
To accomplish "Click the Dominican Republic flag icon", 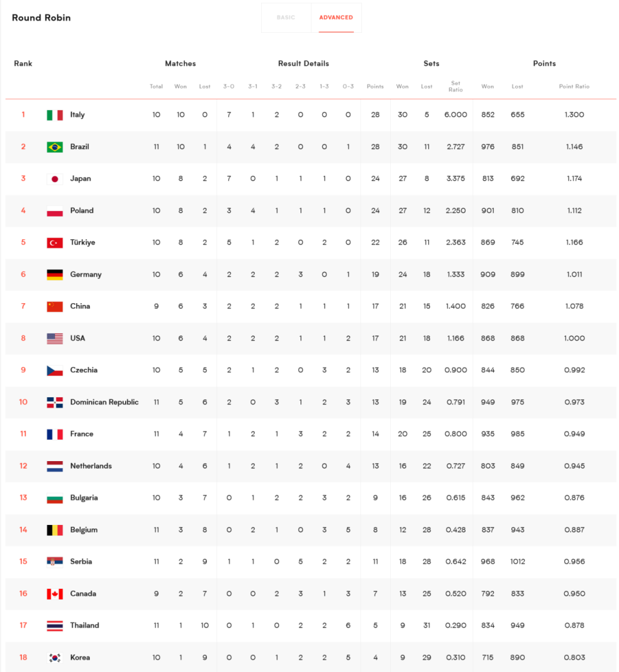I will (55, 402).
